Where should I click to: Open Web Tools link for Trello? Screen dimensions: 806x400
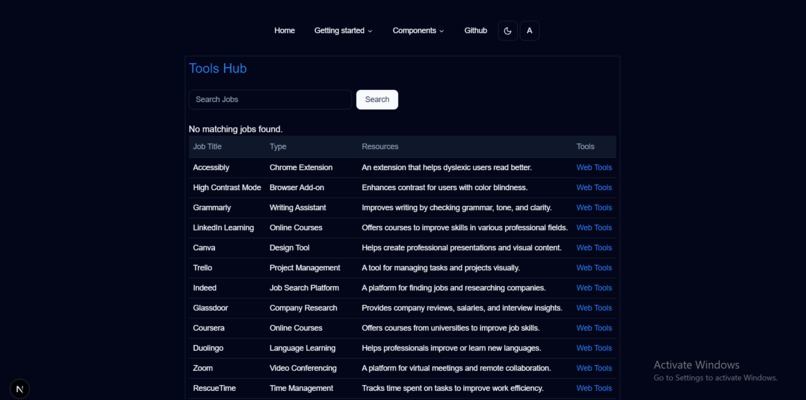pyautogui.click(x=594, y=268)
